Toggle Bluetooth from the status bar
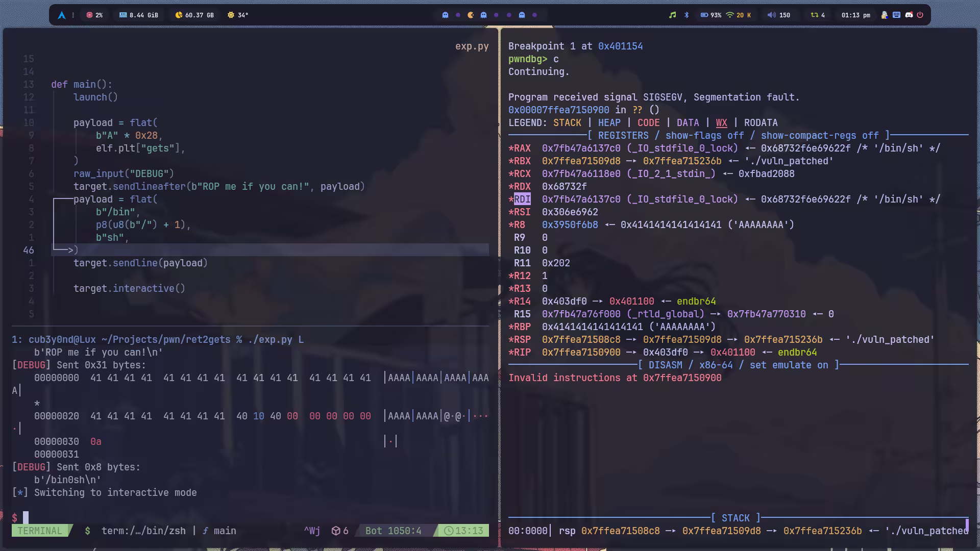980x551 pixels. (687, 15)
